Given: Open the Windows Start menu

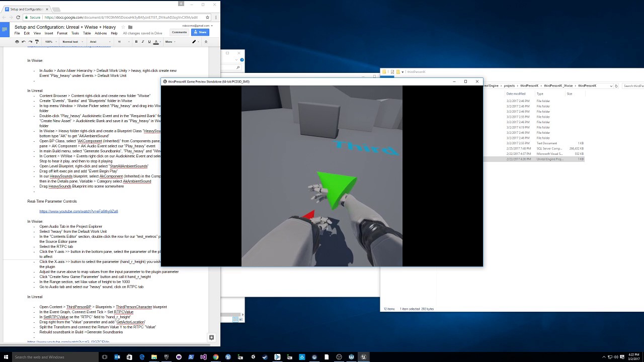Looking at the screenshot, I should pos(6,357).
